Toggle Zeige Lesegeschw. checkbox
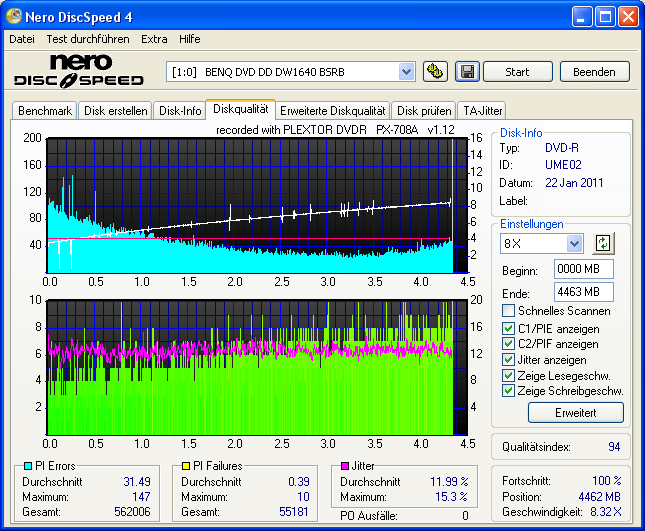 click(508, 375)
